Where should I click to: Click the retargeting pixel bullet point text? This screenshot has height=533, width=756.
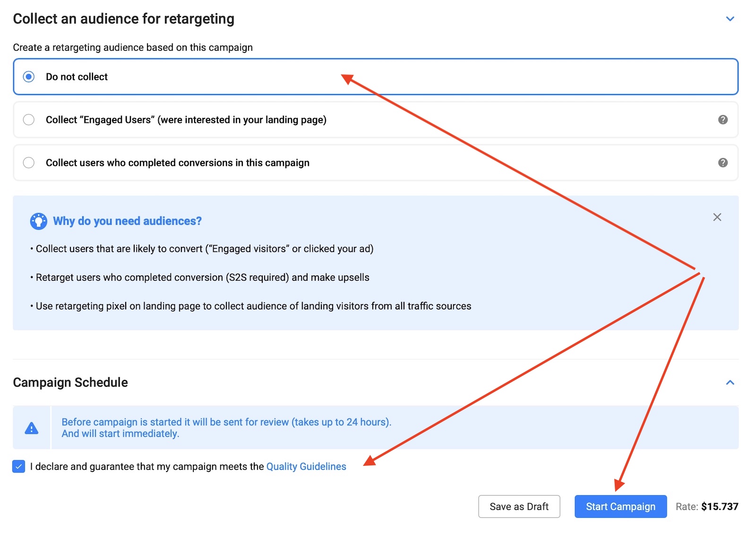253,306
